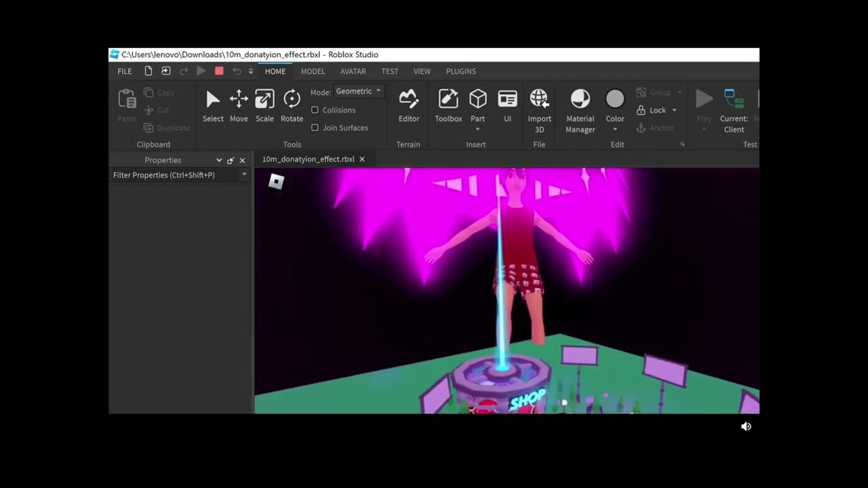The image size is (868, 488).
Task: Click the Anchor button
Action: [x=655, y=127]
